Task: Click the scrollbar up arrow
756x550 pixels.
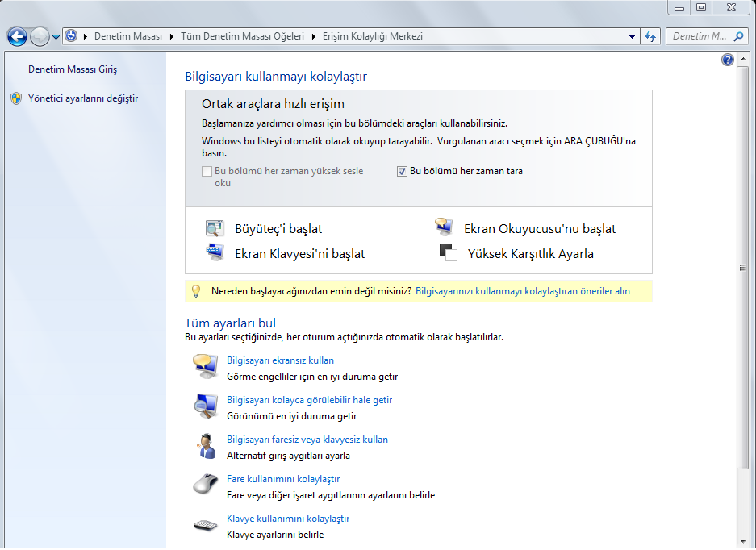Action: [x=742, y=59]
